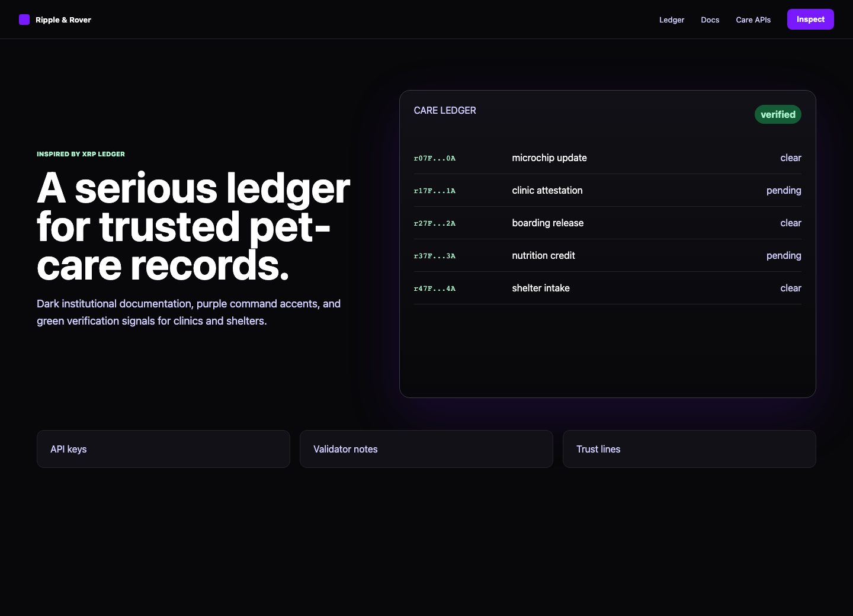
Task: Click the 'A serious ledger' headline
Action: pyautogui.click(x=194, y=227)
